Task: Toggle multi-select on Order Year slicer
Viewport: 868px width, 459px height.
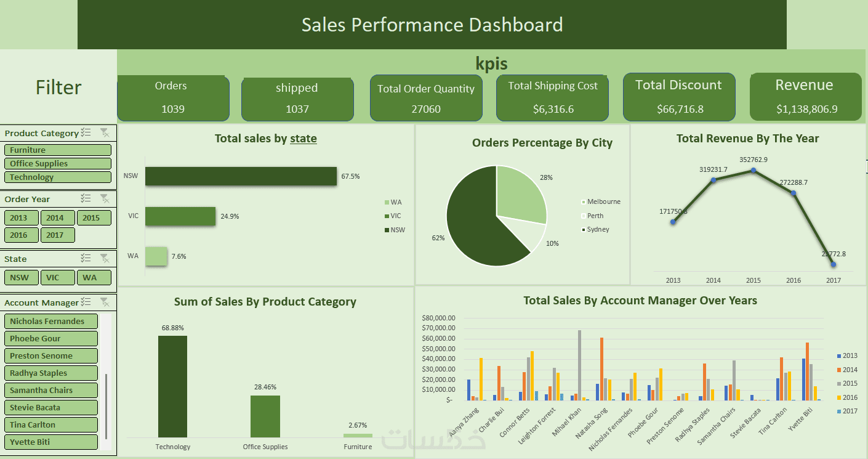Action: click(x=86, y=198)
